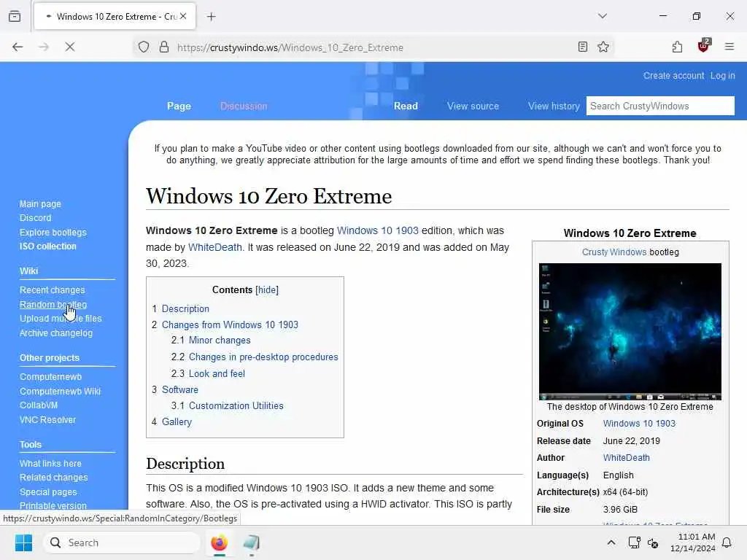This screenshot has width=747, height=560.
Task: Switch to the Page tab
Action: click(x=179, y=106)
